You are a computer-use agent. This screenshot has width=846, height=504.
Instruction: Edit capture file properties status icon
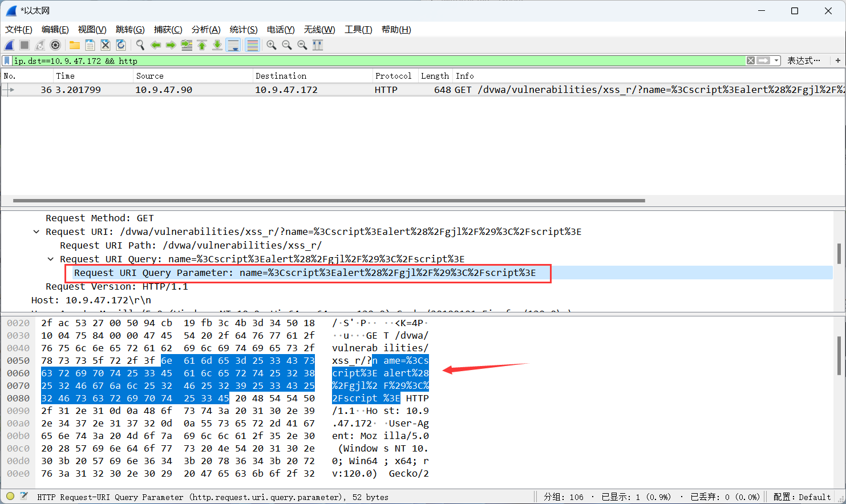pyautogui.click(x=24, y=496)
